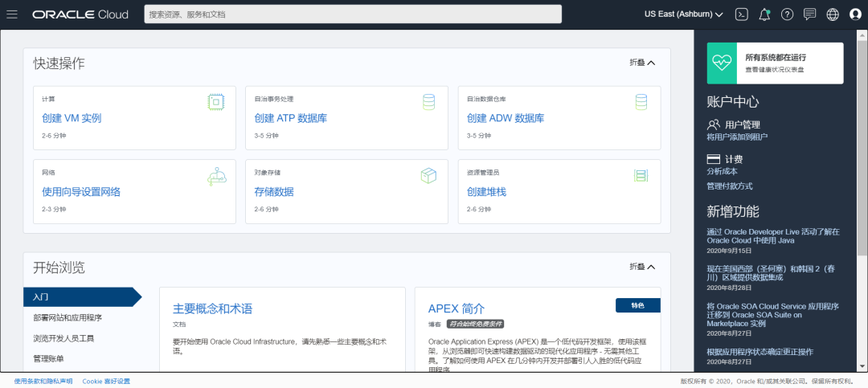Focus the 搜索资源、服务和文档 search box
Screen dimensions: 868x388
pyautogui.click(x=353, y=14)
